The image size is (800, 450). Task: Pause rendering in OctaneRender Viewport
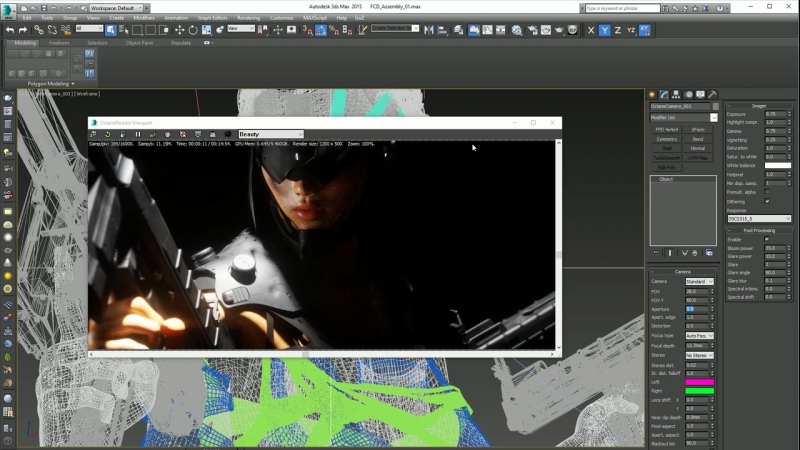[138, 134]
